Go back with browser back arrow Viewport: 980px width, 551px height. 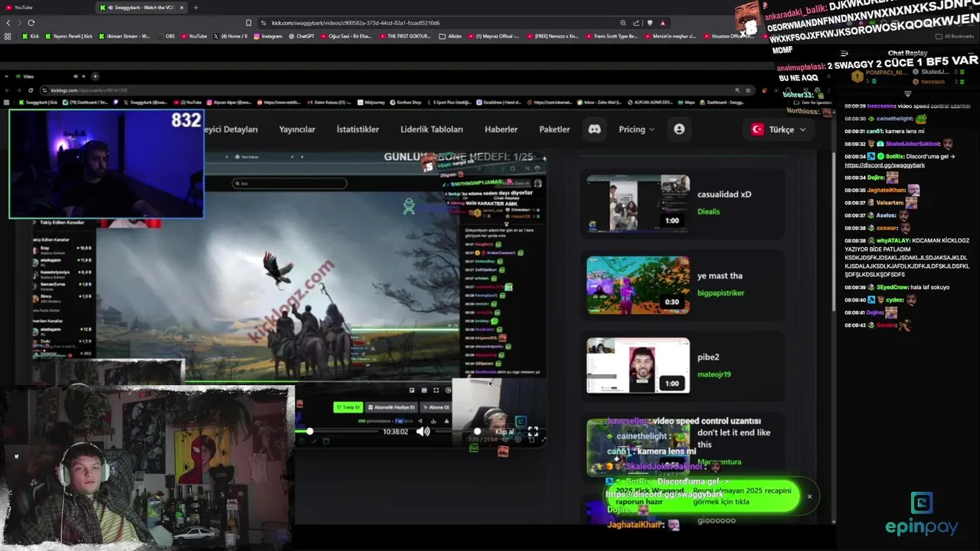pos(8,23)
